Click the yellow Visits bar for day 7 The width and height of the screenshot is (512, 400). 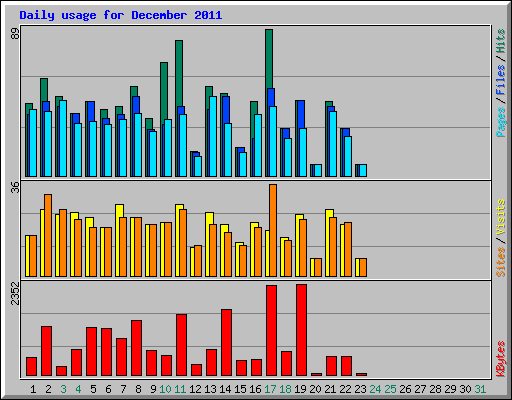pos(119,211)
